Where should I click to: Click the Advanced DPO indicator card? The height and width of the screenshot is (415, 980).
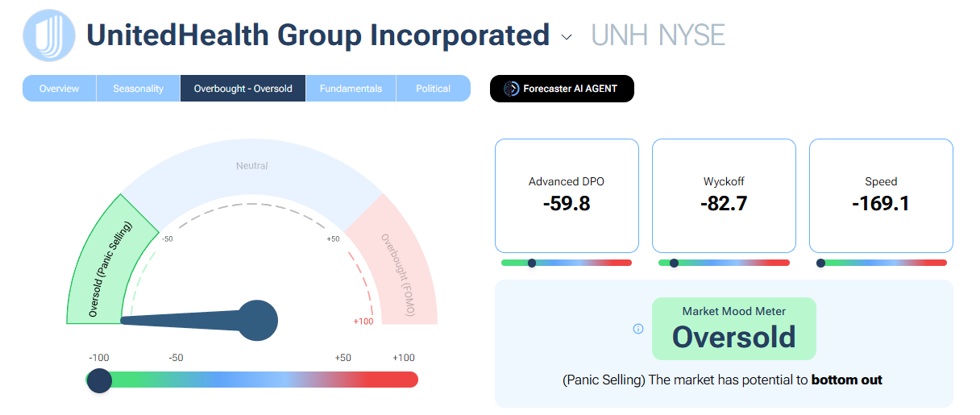tap(567, 196)
